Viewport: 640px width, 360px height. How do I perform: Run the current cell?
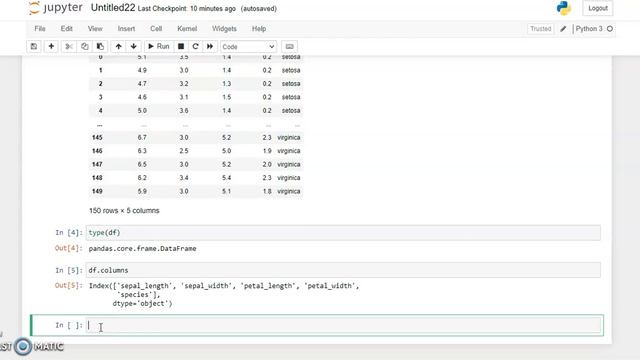point(158,47)
